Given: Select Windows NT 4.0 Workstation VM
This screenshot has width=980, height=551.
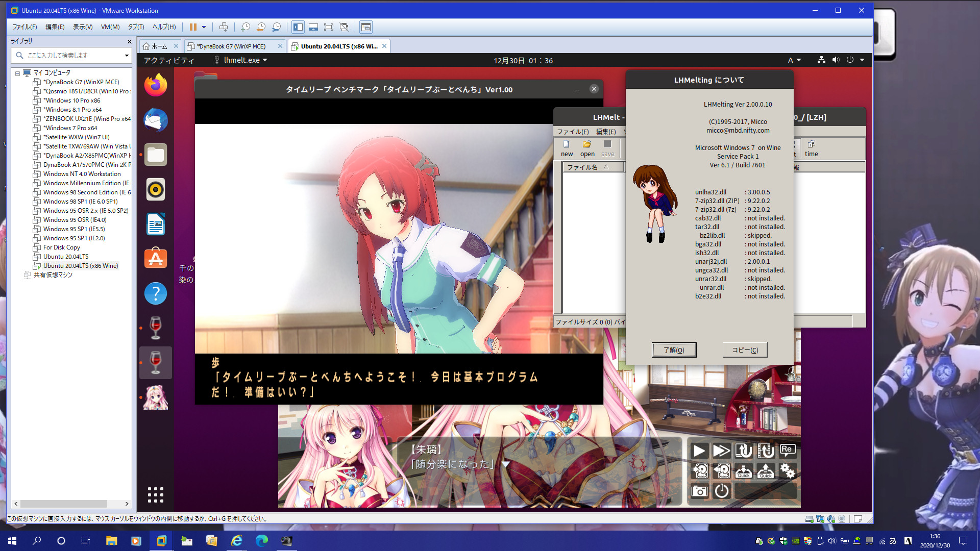Looking at the screenshot, I should click(82, 174).
